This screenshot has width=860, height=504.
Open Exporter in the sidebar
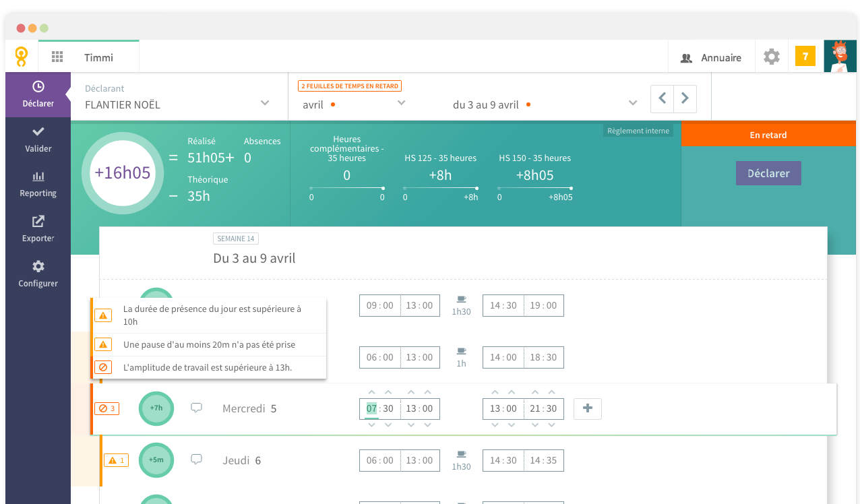tap(38, 229)
